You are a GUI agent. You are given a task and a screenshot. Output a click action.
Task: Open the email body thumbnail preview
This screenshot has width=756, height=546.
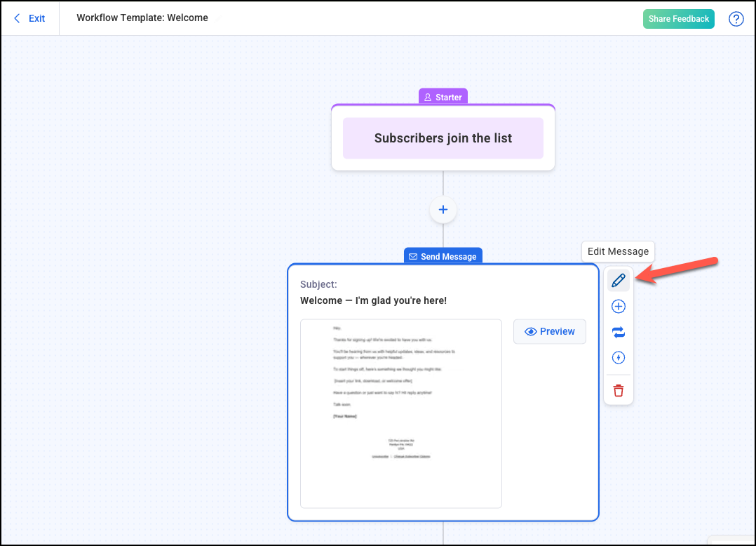[400, 413]
